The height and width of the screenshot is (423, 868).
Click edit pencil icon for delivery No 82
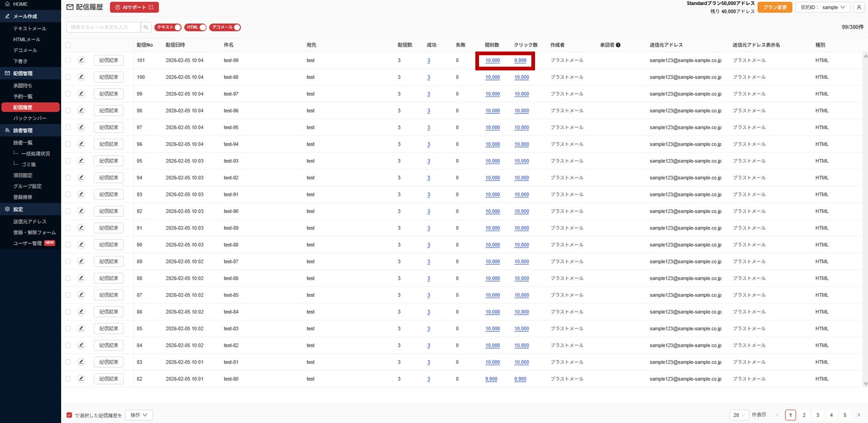tap(81, 379)
